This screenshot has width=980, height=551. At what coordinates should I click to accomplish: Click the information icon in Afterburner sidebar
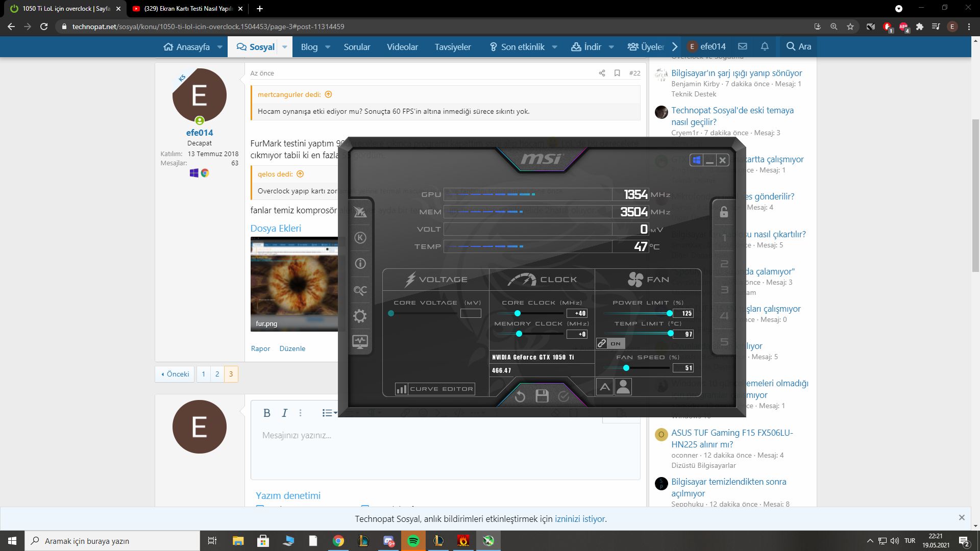point(360,264)
